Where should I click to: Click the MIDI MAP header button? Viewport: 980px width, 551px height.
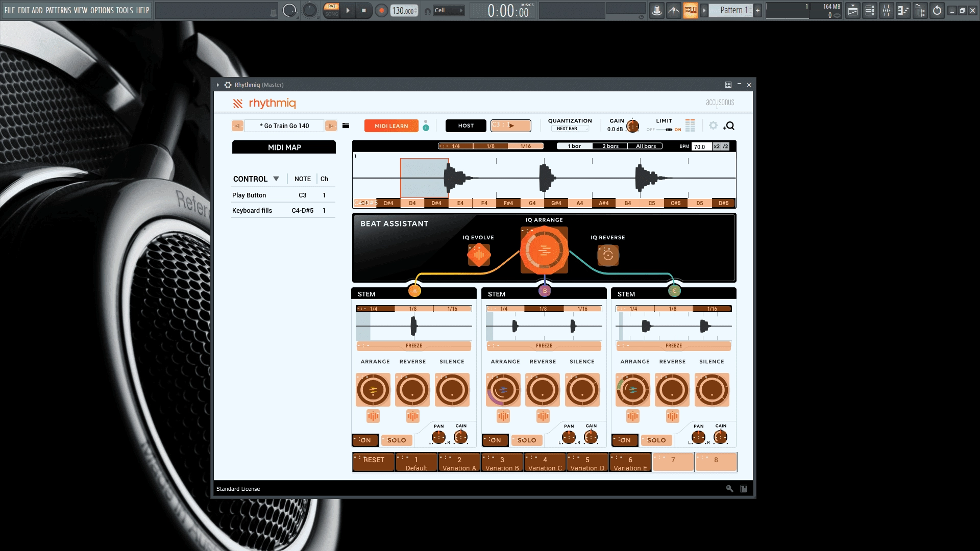tap(284, 147)
